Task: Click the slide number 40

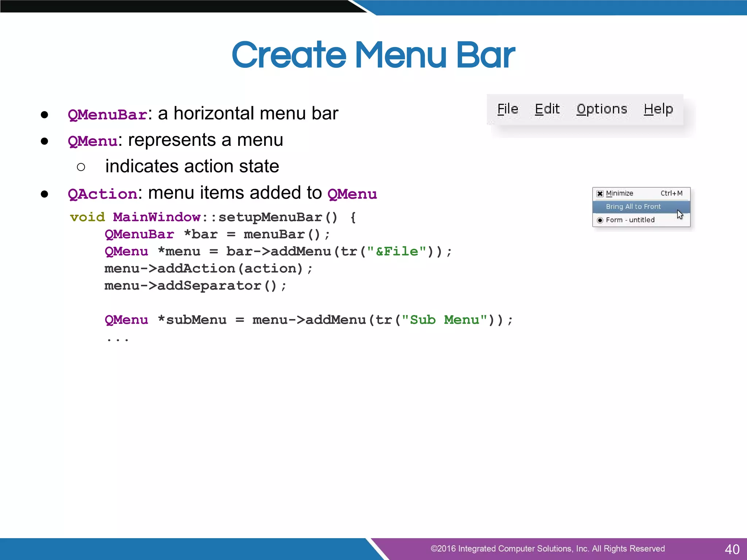Action: click(x=732, y=549)
